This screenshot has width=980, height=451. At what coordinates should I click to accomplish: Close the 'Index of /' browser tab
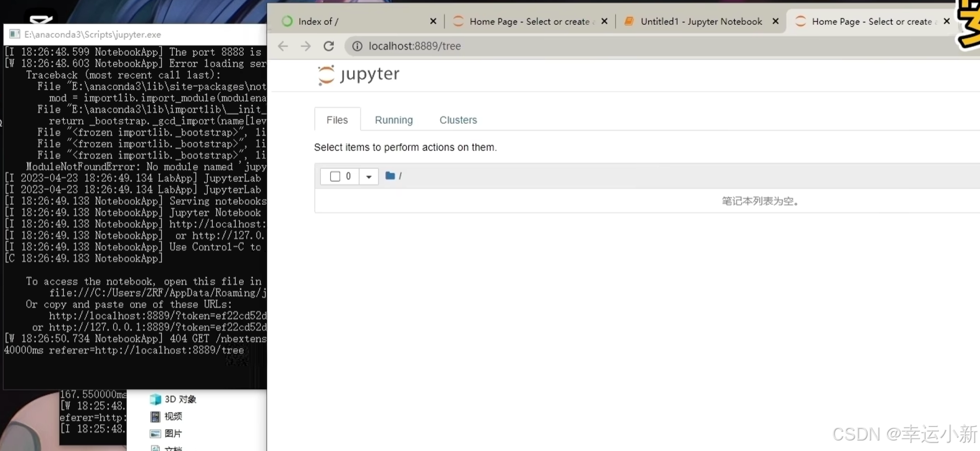433,21
